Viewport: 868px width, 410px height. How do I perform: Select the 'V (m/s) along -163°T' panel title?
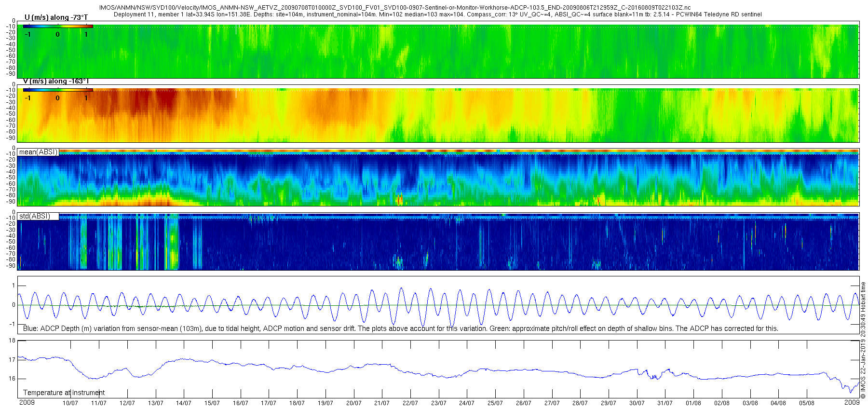(x=56, y=81)
